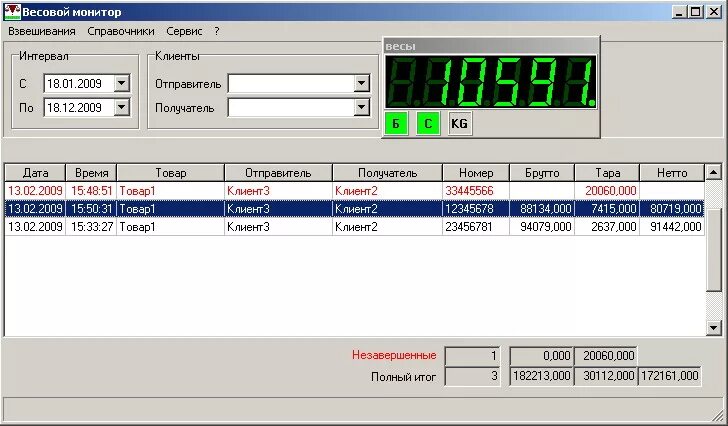Image resolution: width=728 pixels, height=426 pixels.
Task: Click the Полный итог count field showing 3
Action: coord(472,376)
